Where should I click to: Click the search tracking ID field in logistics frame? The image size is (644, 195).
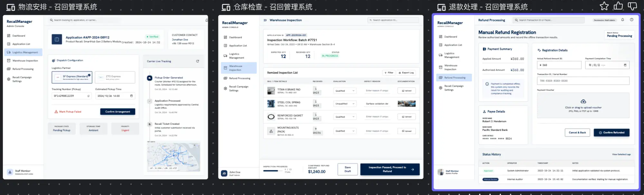(x=85, y=20)
